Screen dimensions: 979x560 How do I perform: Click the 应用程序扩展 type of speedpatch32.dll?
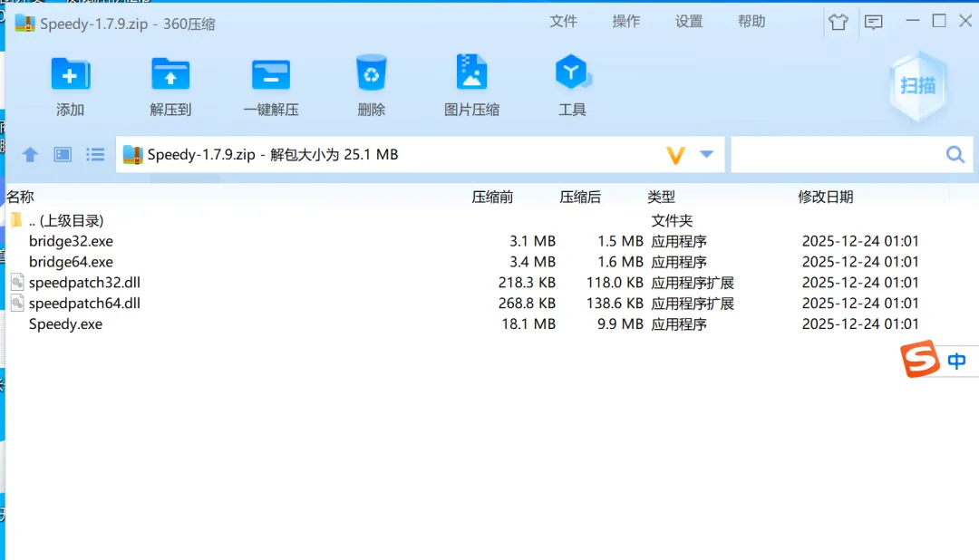tap(693, 283)
